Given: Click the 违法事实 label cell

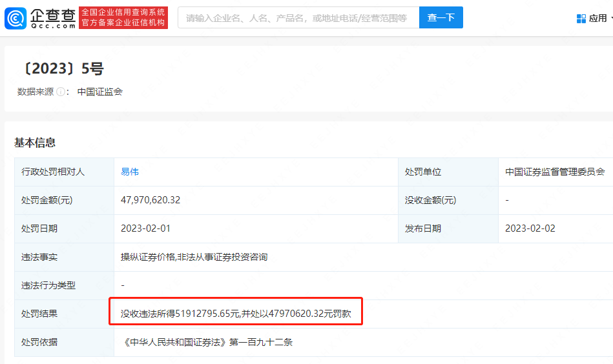Looking at the screenshot, I should tap(64, 257).
